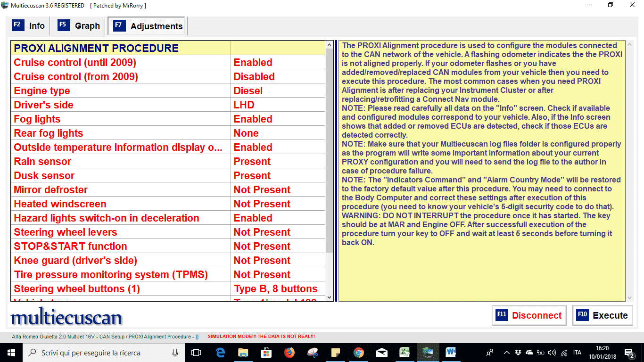
Task: Click the multiecuscan logo
Action: click(66, 318)
